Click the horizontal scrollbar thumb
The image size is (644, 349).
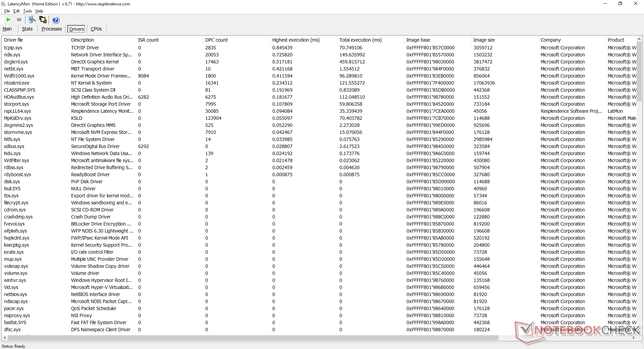(253, 338)
